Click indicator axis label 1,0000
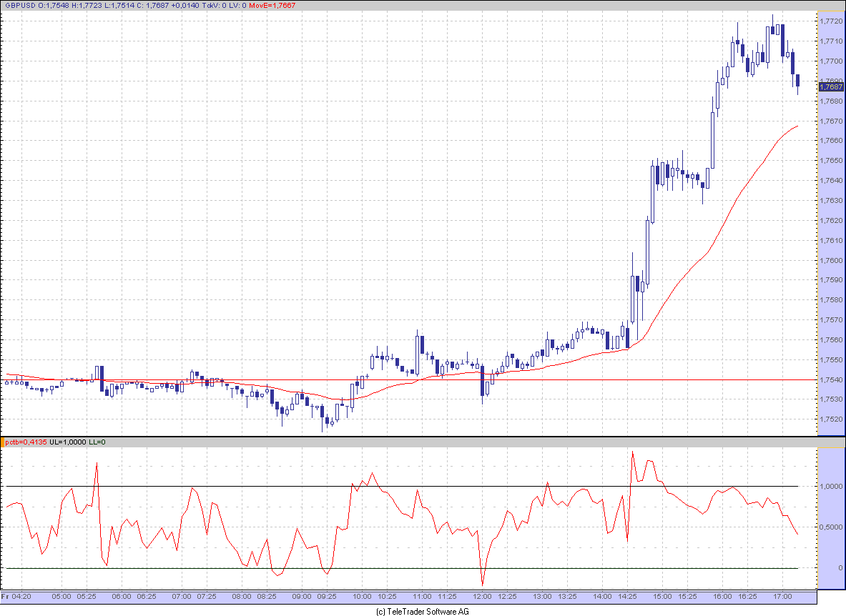846x616 pixels. click(831, 485)
